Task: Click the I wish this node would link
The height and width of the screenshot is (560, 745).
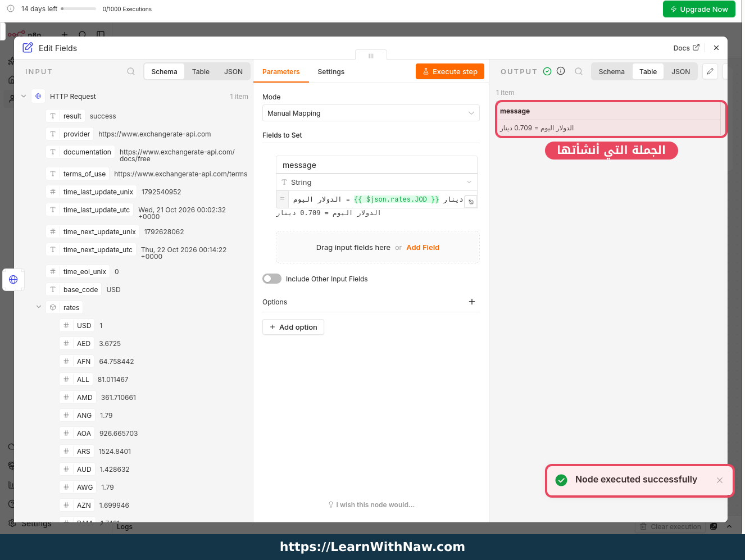Action: click(x=371, y=505)
